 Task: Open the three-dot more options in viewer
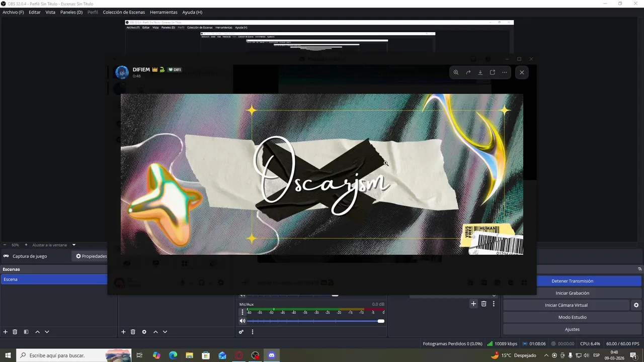click(x=504, y=72)
